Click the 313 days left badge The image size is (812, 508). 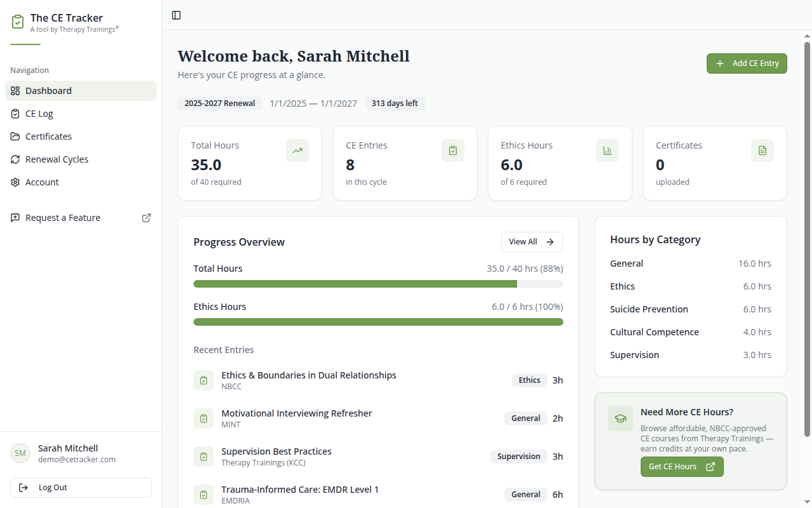coord(395,104)
